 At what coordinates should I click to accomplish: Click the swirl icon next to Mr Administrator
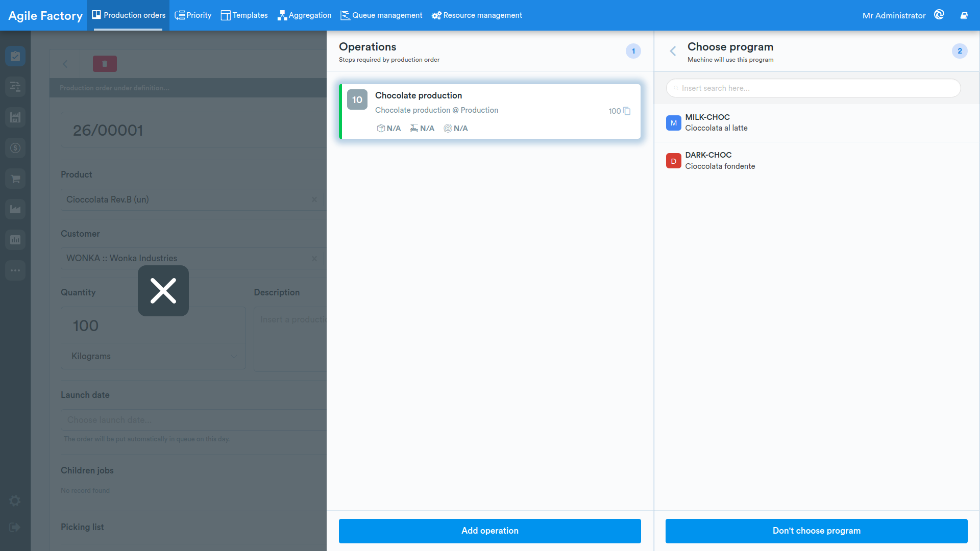point(939,15)
